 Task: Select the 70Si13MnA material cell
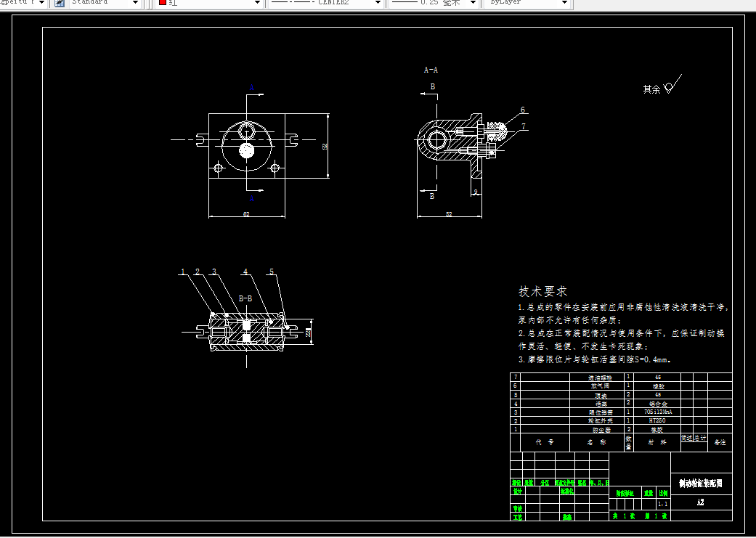[657, 412]
